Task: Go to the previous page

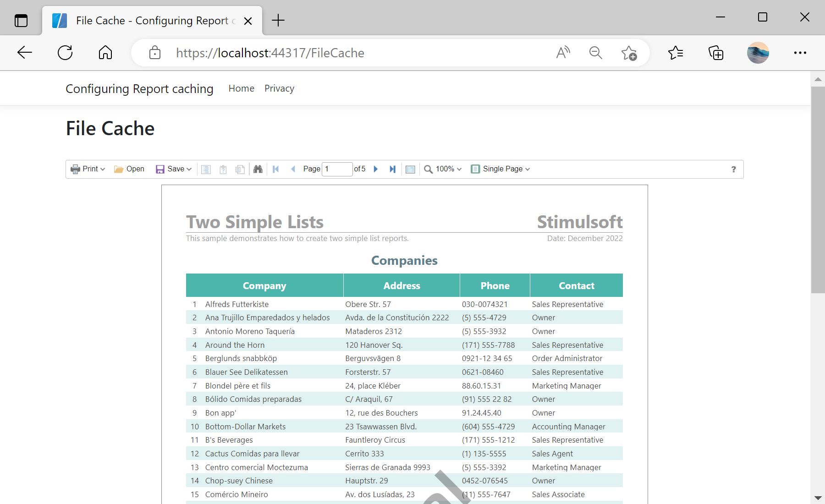Action: coord(293,169)
